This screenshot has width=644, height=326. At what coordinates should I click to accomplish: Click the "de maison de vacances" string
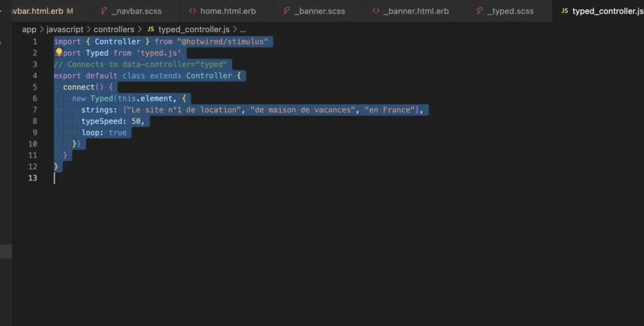(x=303, y=109)
